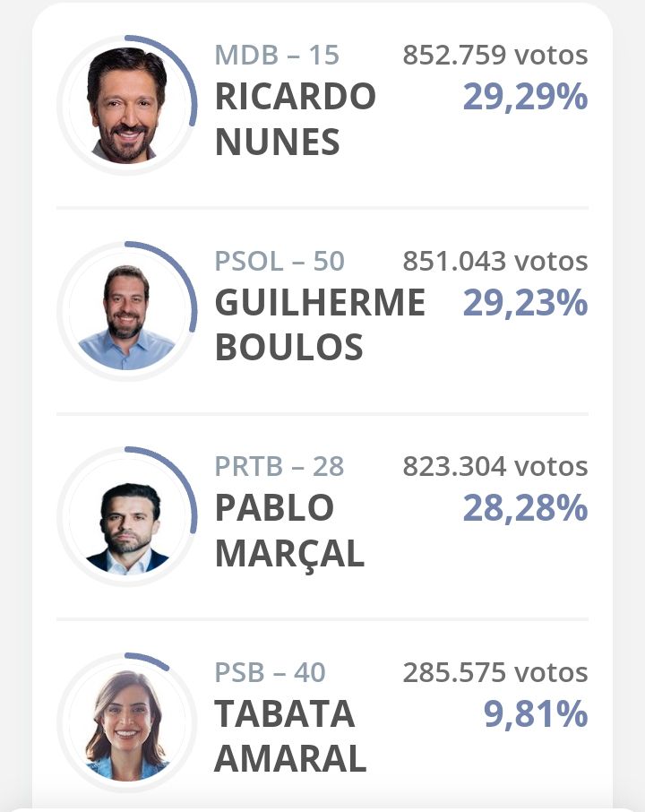Viewport: 645px width, 812px height.
Task: Click Ricardo Nunes candidate photo
Action: [127, 105]
